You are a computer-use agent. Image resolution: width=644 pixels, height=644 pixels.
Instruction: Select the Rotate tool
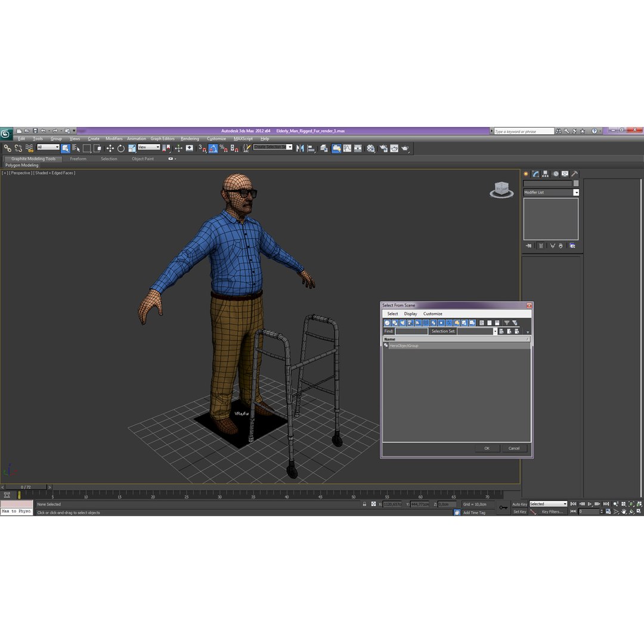pyautogui.click(x=120, y=148)
